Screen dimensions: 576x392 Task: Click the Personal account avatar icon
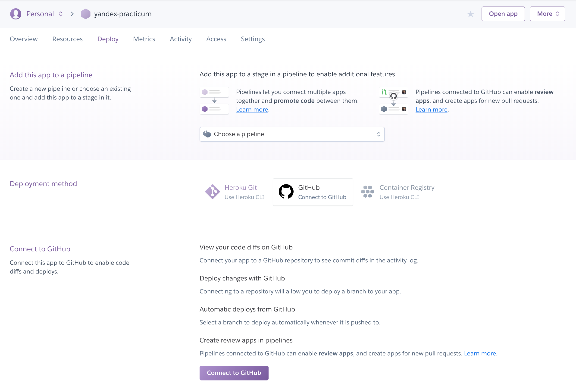[x=16, y=14]
